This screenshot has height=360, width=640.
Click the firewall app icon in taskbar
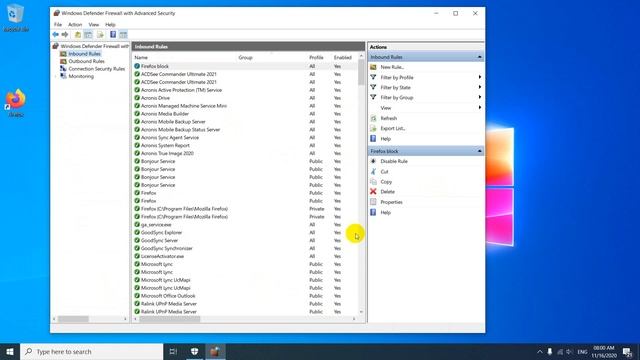[215, 351]
